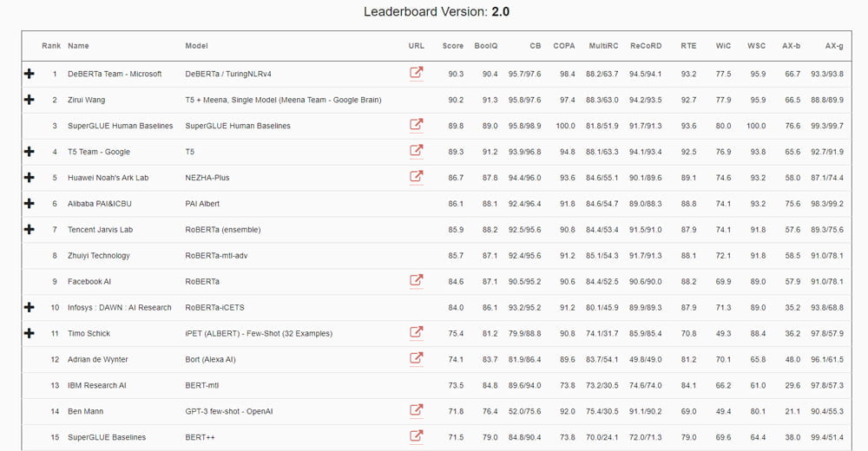
Task: Click the Rank column header
Action: pos(50,46)
